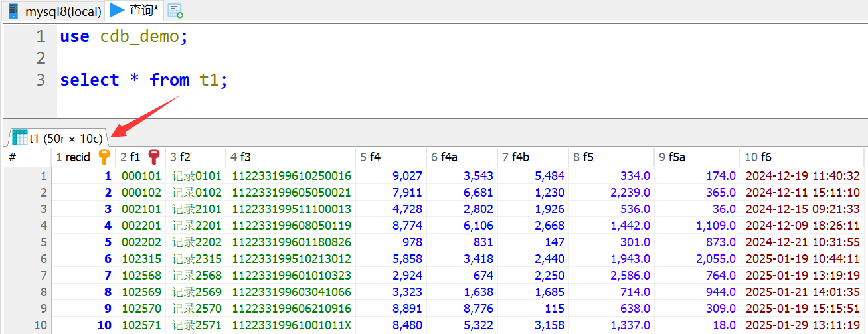Select the f3 cell 11223319961001011X
The image size is (868, 334).
tap(291, 325)
